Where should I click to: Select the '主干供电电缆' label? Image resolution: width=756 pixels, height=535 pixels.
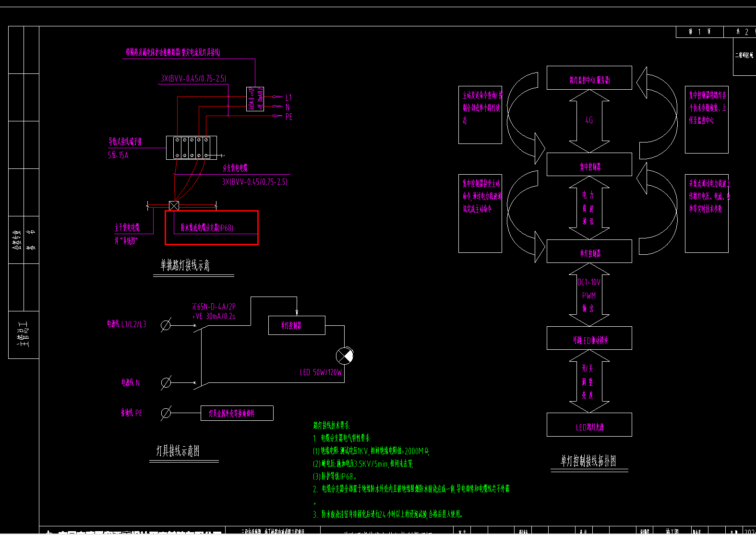tap(127, 227)
